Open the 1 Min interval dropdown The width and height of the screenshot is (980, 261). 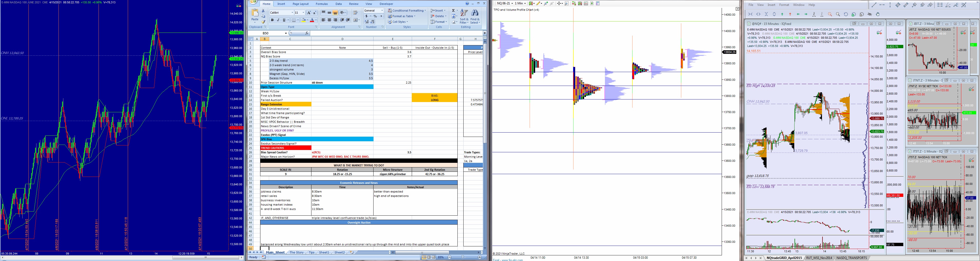(521, 3)
